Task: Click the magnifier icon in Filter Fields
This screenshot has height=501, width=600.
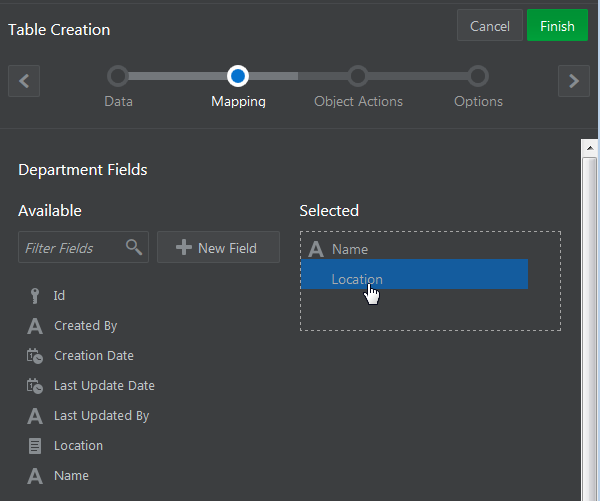Action: [x=133, y=248]
